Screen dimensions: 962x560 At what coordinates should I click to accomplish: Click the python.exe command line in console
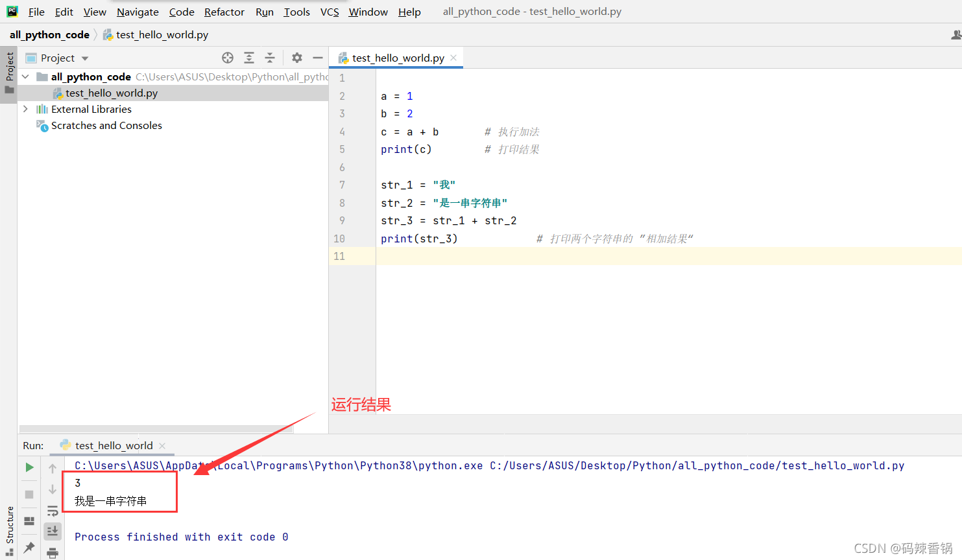[x=489, y=465]
